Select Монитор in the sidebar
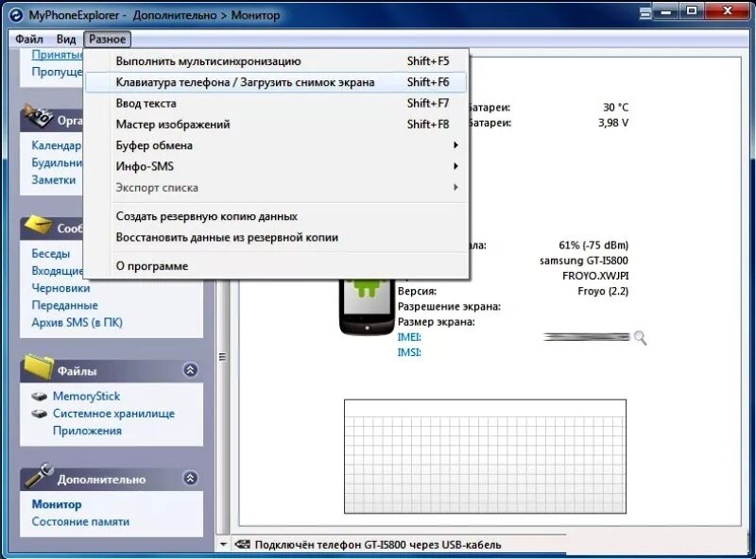The image size is (756, 559). click(57, 504)
